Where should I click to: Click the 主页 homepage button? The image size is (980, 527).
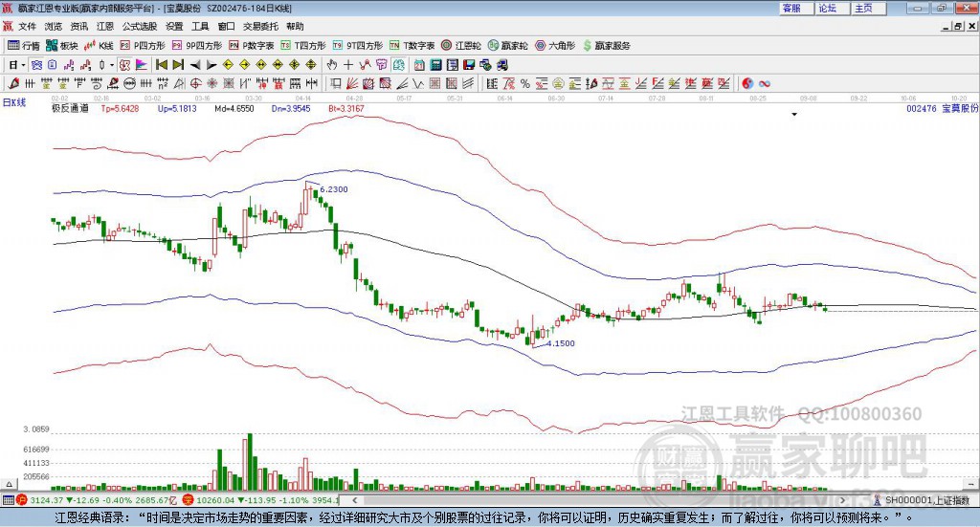click(868, 8)
